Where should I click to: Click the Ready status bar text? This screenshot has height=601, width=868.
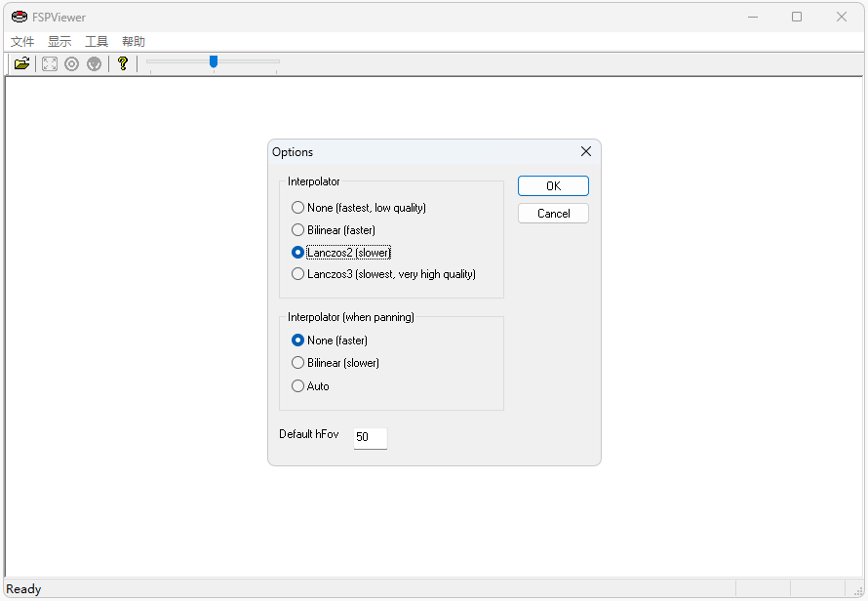[x=23, y=589]
